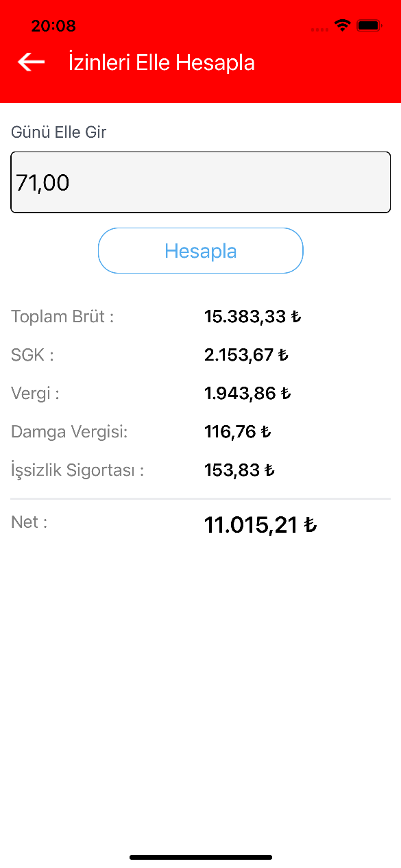Tap the İşsizlik Sigortası label
Viewport: 401px width, 868px height.
78,471
